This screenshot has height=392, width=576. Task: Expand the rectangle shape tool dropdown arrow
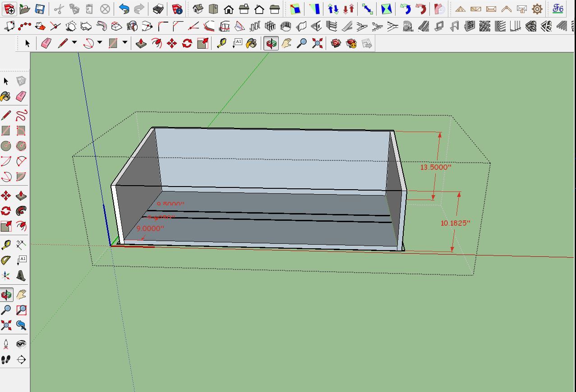(x=125, y=43)
